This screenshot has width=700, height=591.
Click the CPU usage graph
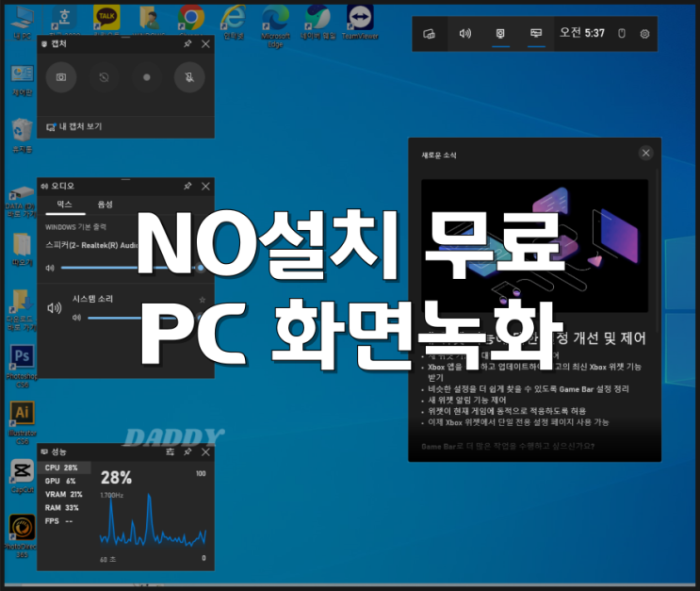(153, 520)
